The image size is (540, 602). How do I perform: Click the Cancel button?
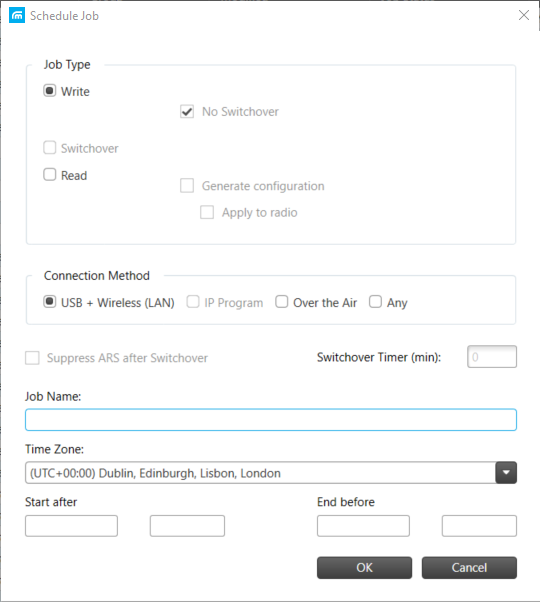pyautogui.click(x=469, y=567)
